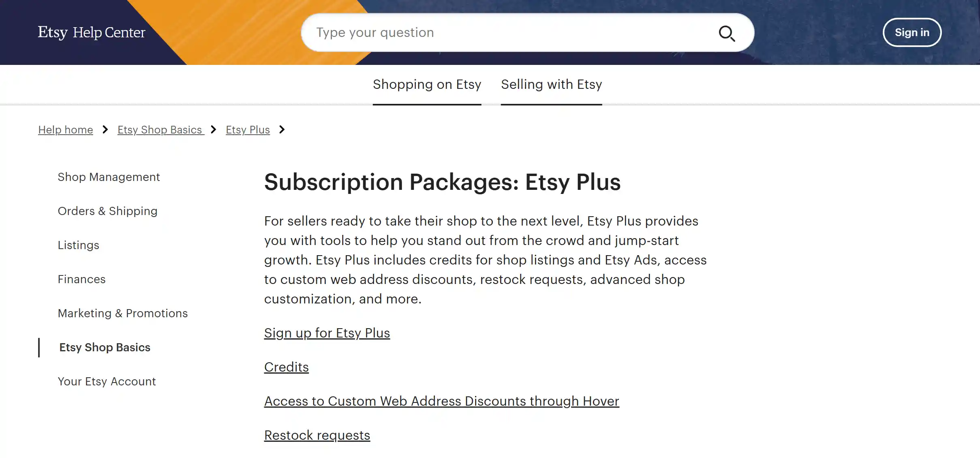Screen dimensions: 980x458
Task: Open Custom Web Address Discounts article
Action: [x=441, y=401]
